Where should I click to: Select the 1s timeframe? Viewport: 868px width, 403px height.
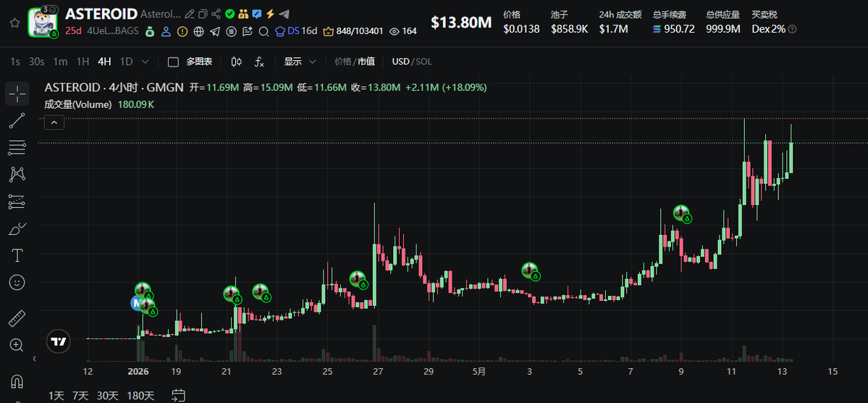(x=15, y=62)
